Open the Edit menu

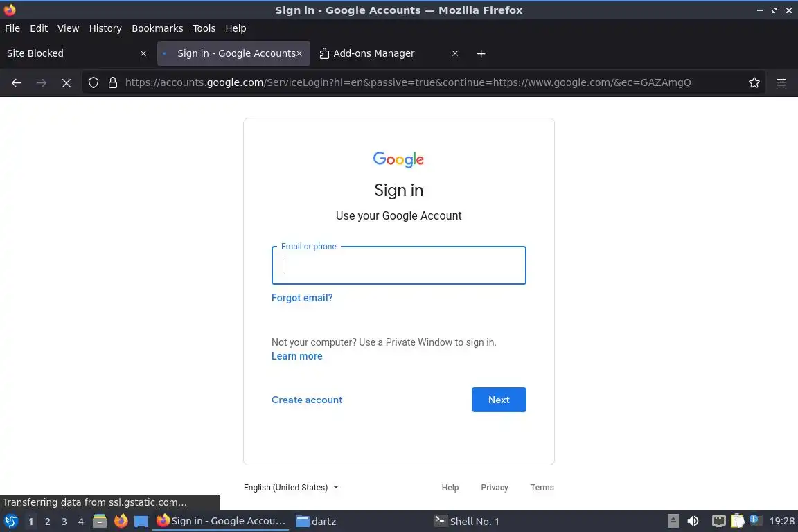click(39, 28)
